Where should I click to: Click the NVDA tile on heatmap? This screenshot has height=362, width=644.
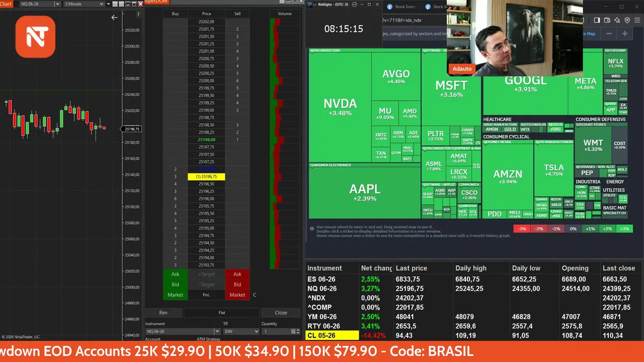(340, 107)
